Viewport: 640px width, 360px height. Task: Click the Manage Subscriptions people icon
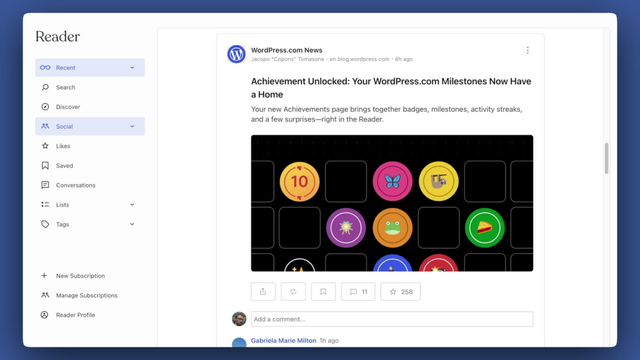(x=45, y=295)
